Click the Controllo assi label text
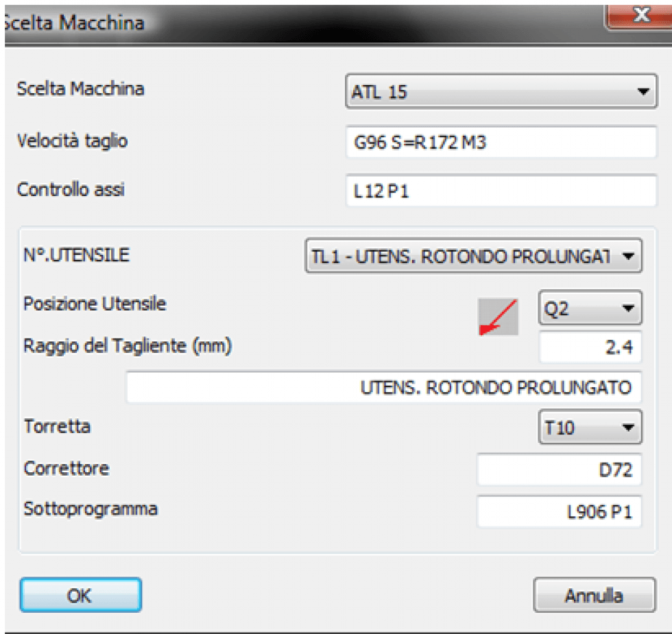The height and width of the screenshot is (634, 672). coord(71,189)
